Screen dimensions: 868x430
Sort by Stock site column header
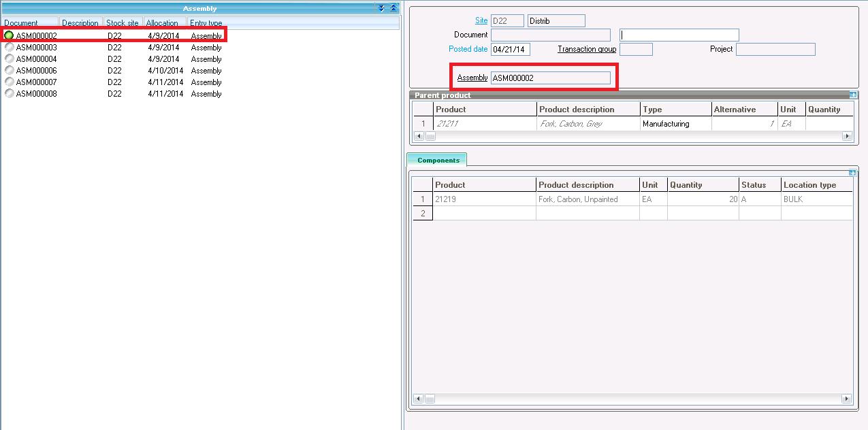coord(123,23)
